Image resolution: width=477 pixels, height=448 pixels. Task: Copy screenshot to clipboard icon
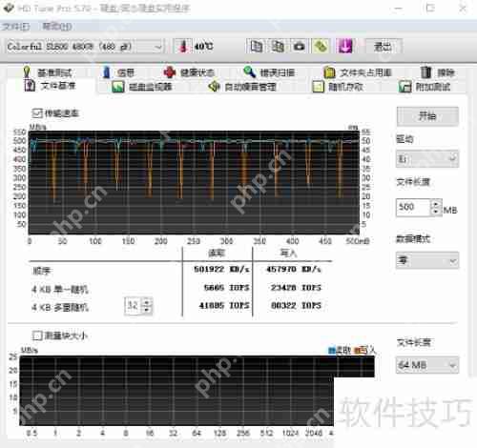278,47
